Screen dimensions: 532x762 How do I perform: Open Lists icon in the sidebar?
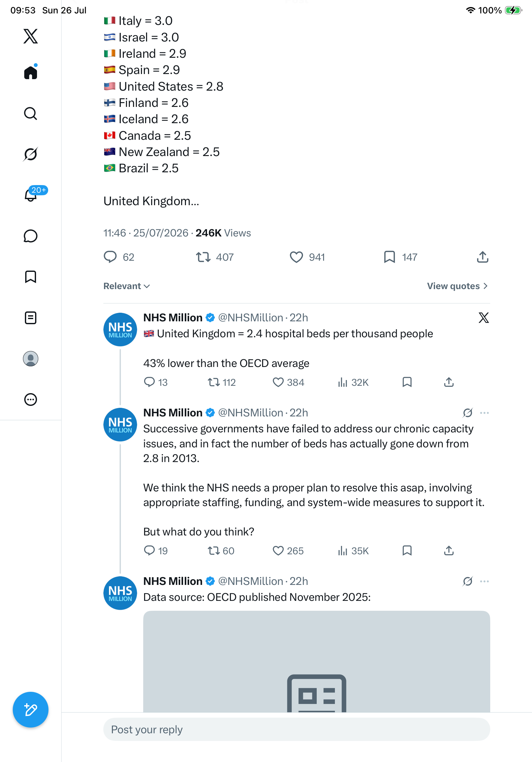point(31,317)
